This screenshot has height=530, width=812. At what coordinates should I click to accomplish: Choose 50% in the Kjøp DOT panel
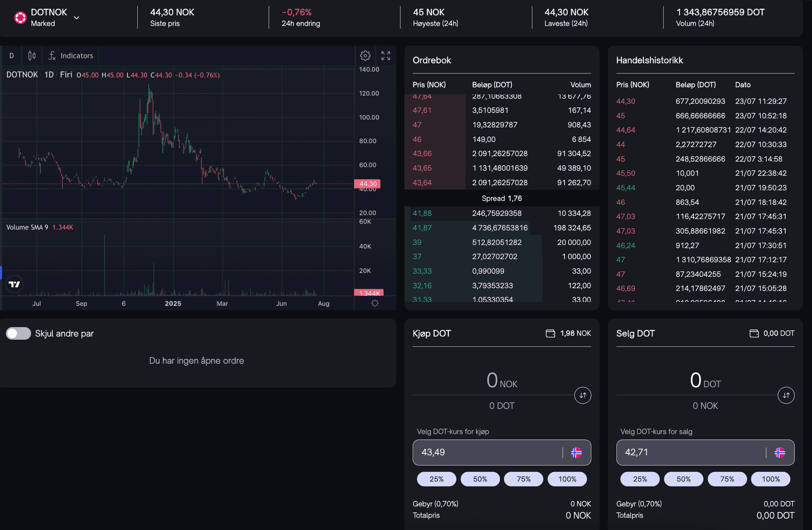480,479
